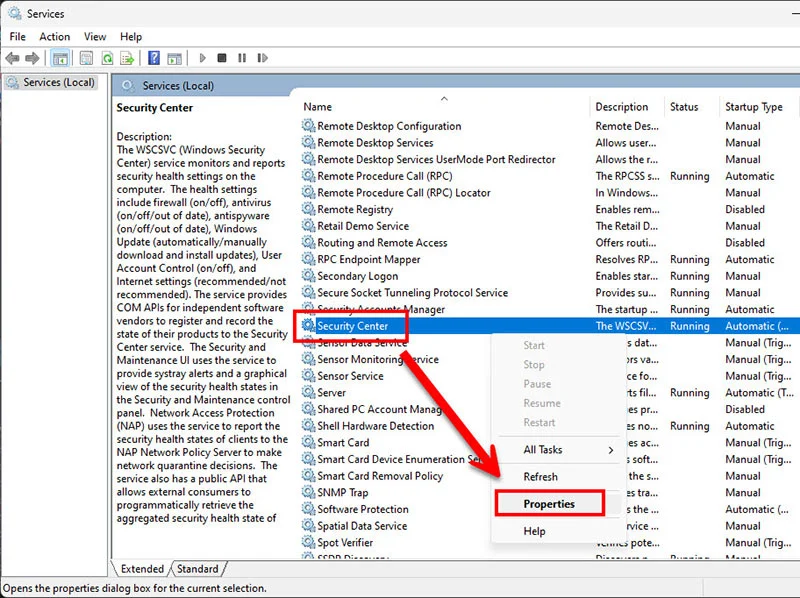800x598 pixels.
Task: Click the Restart Service toolbar icon
Action: [x=262, y=58]
